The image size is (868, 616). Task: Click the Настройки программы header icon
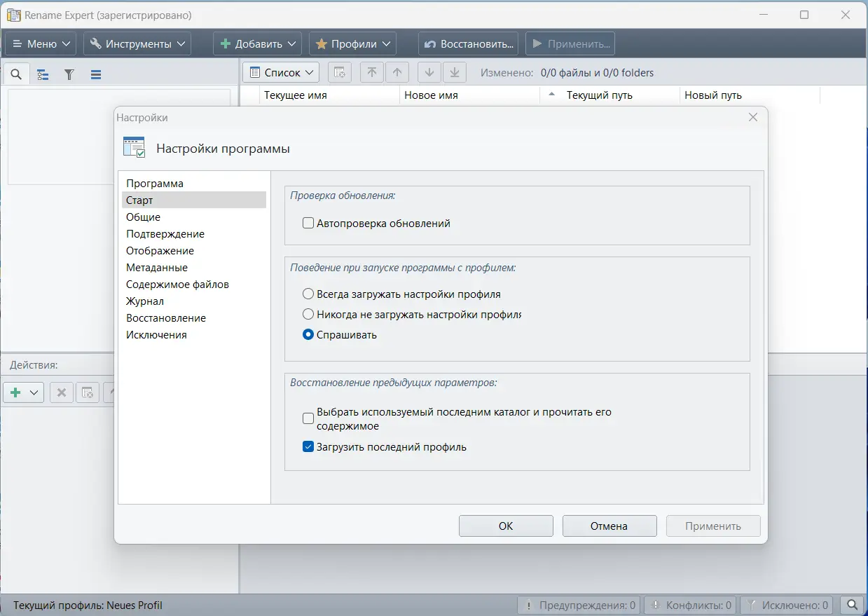(134, 147)
